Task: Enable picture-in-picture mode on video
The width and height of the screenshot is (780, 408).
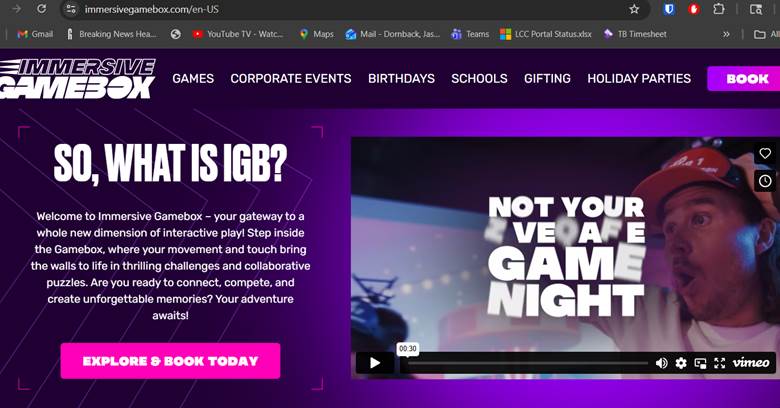Action: pyautogui.click(x=700, y=363)
